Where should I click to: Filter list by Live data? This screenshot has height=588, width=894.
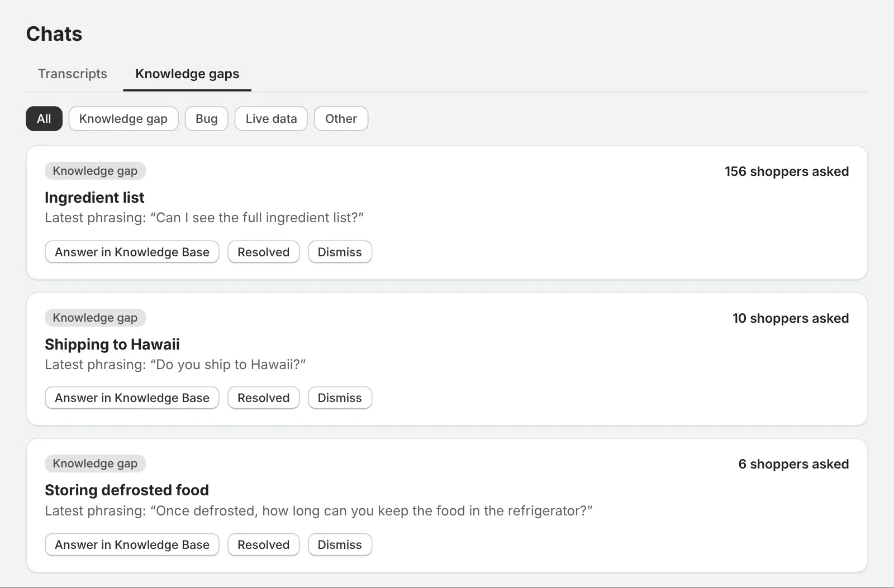(271, 119)
